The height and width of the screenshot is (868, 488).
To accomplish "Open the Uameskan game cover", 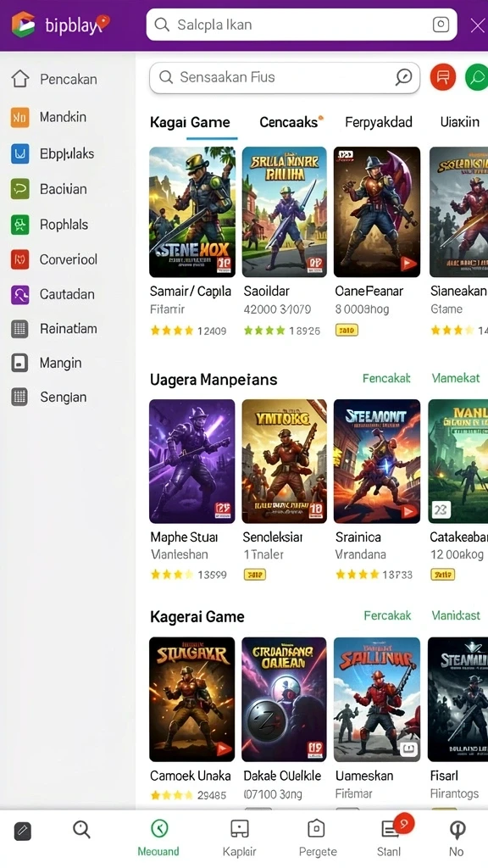I will pos(377,699).
